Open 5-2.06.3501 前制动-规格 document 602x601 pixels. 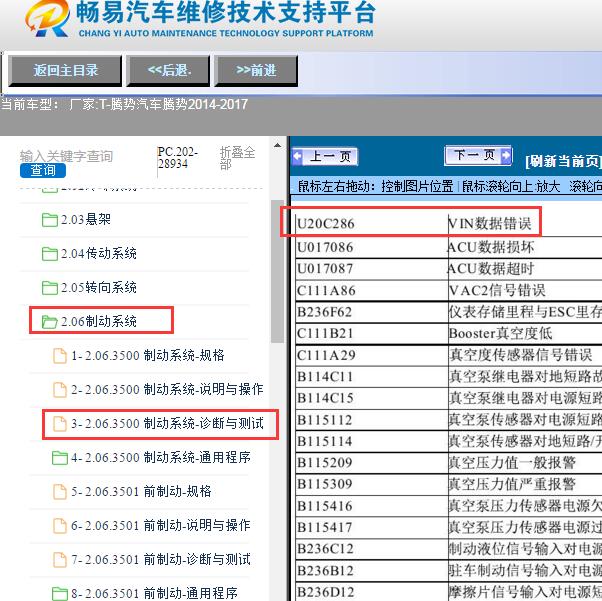(x=141, y=491)
